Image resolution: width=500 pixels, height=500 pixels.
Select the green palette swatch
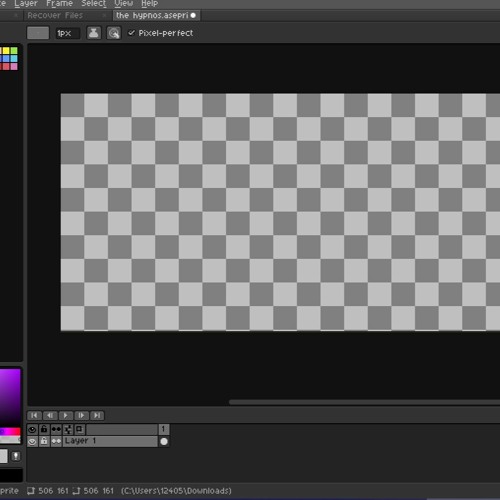[x=14, y=51]
